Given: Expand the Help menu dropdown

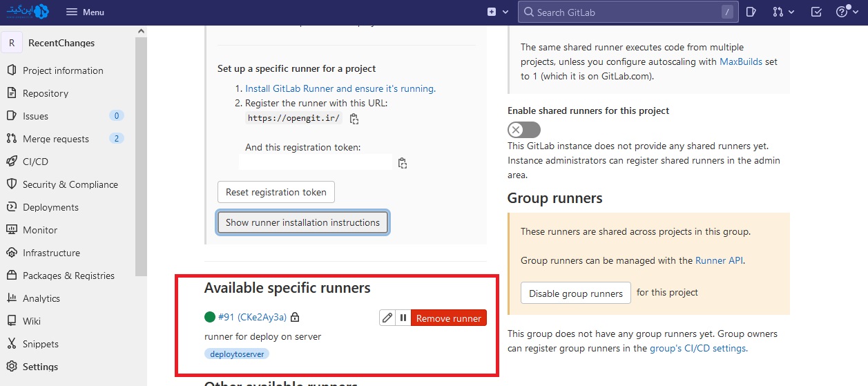Looking at the screenshot, I should pyautogui.click(x=846, y=12).
